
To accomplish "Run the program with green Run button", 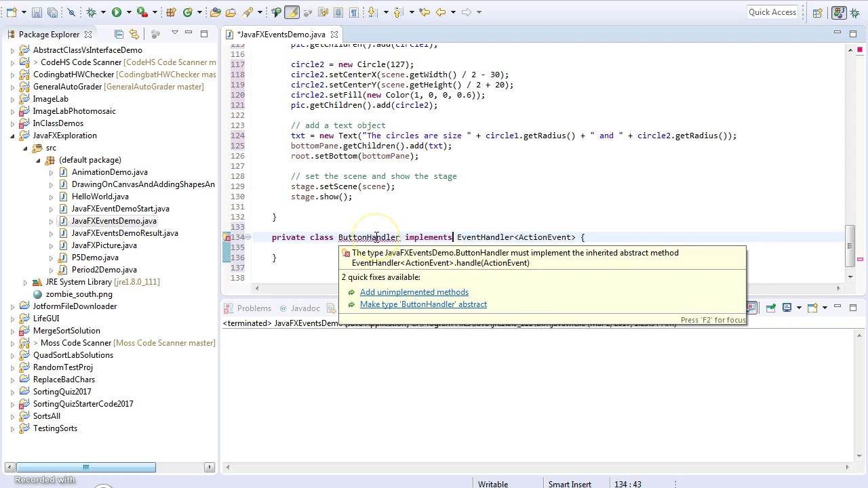I will tap(117, 12).
